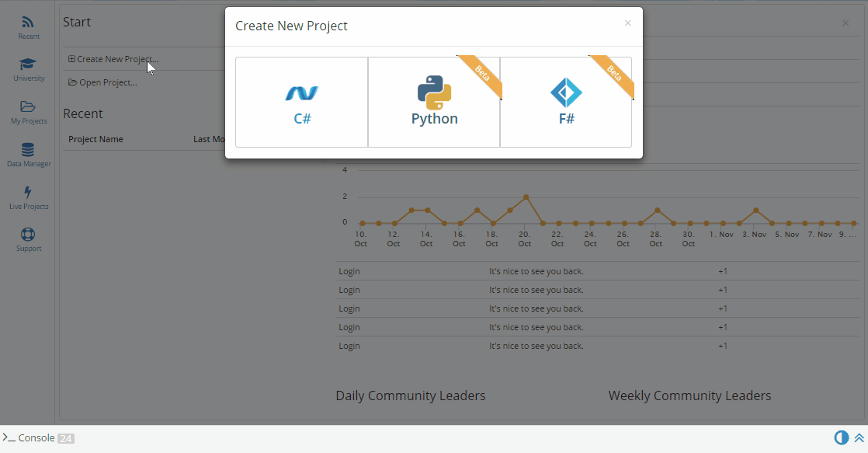Select the C# project option

[301, 102]
